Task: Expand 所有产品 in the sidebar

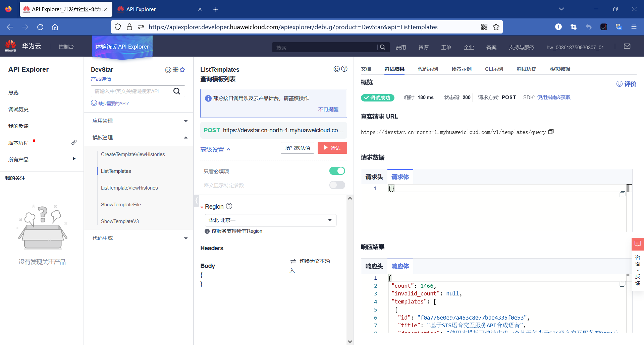Action: click(42, 159)
